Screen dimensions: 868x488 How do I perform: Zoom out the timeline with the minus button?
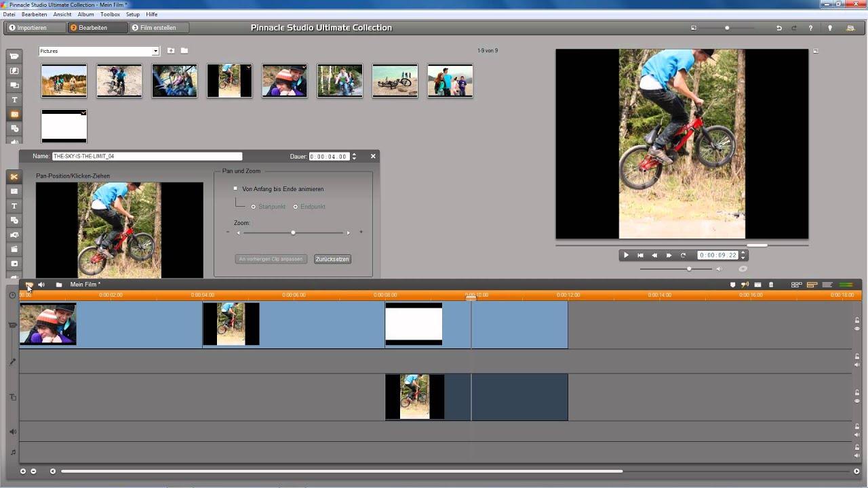(x=33, y=471)
